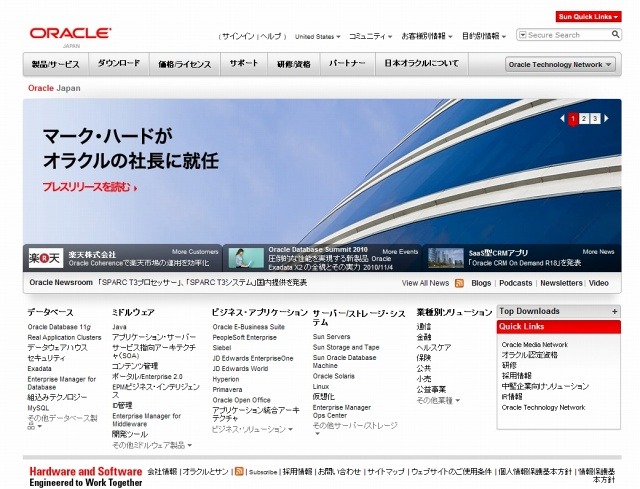Click the ヘルプ link
Viewport: 640px width, 489px height.
tap(271, 36)
